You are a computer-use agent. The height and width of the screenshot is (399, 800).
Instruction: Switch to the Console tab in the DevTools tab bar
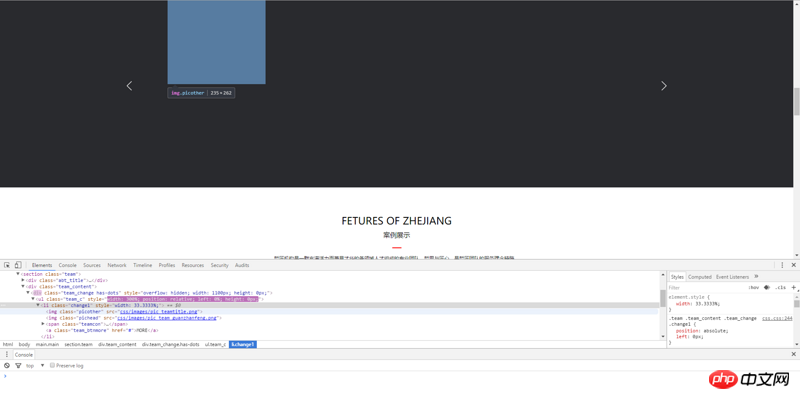point(67,265)
